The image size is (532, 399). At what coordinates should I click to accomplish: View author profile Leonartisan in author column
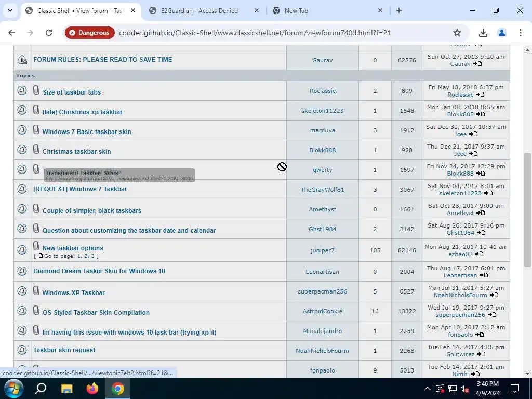pos(322,272)
